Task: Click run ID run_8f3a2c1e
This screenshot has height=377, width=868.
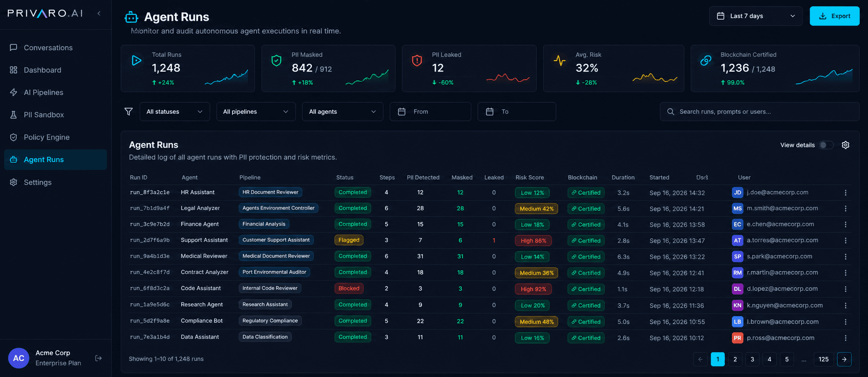Action: [150, 192]
